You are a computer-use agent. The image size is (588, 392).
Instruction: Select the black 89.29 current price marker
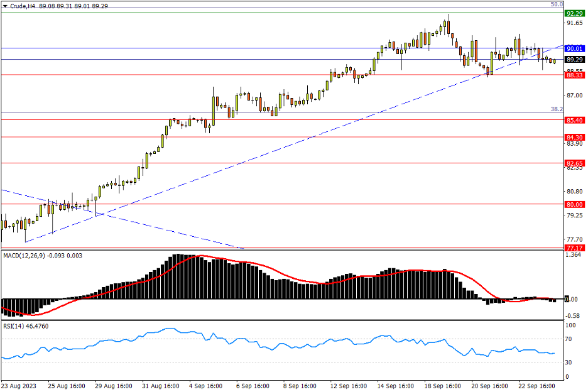[x=574, y=60]
